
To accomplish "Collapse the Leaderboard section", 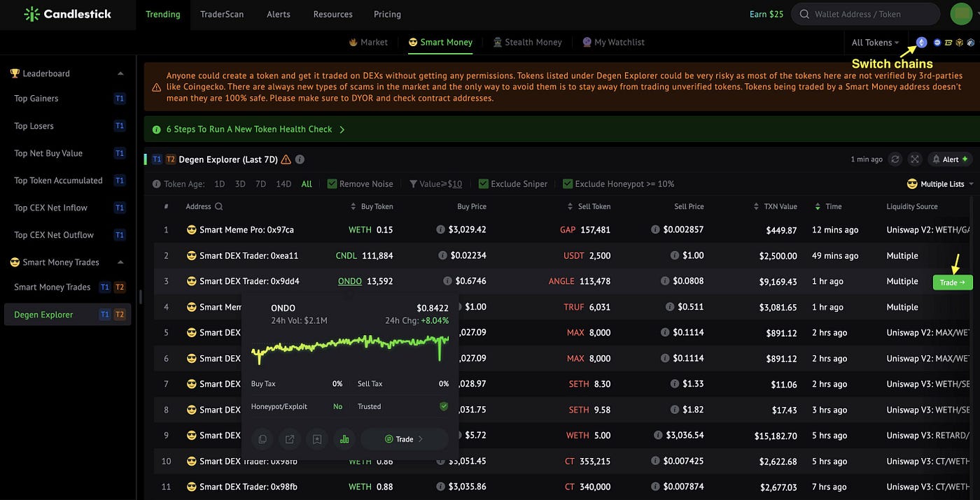I will [x=120, y=73].
